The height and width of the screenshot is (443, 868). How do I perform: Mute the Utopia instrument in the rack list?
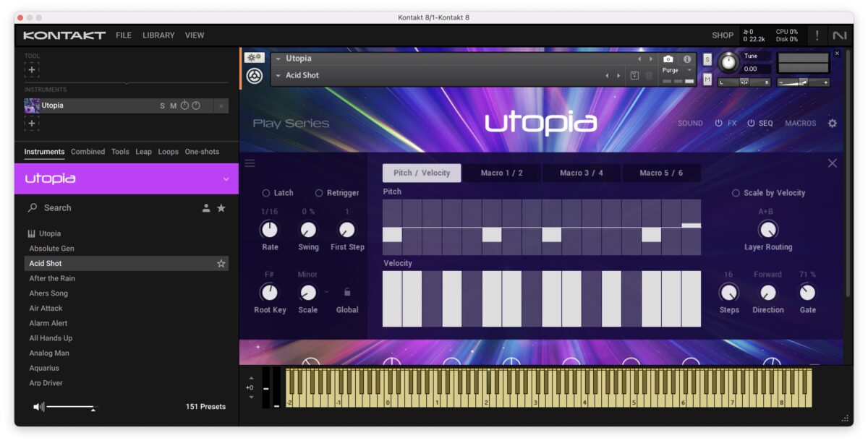[173, 106]
